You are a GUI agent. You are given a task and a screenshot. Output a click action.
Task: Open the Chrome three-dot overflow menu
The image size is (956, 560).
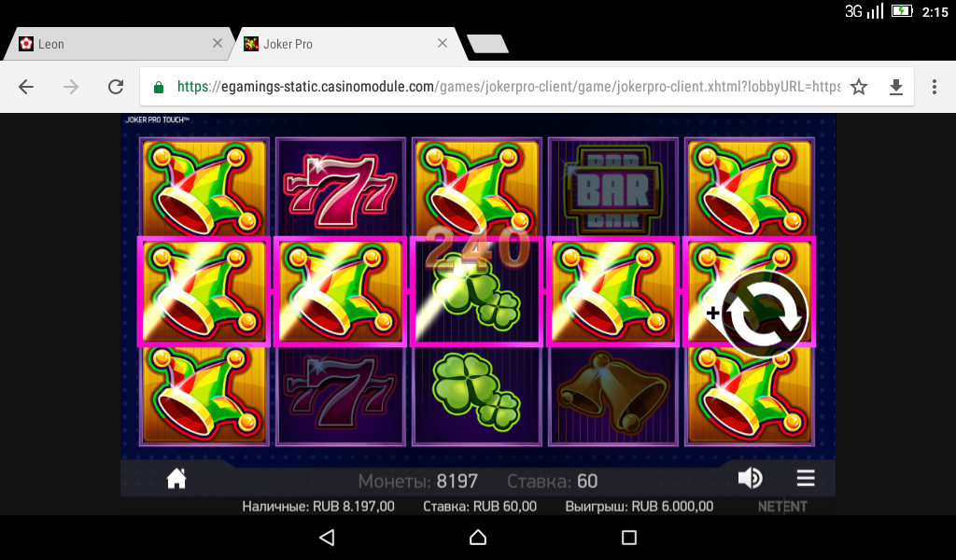(x=934, y=87)
